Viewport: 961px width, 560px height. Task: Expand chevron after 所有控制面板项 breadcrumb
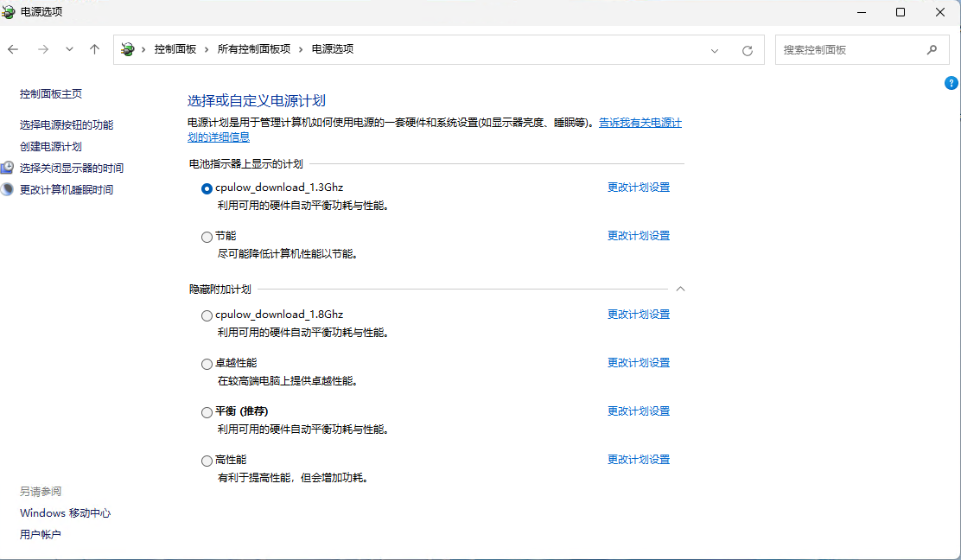[x=301, y=49]
